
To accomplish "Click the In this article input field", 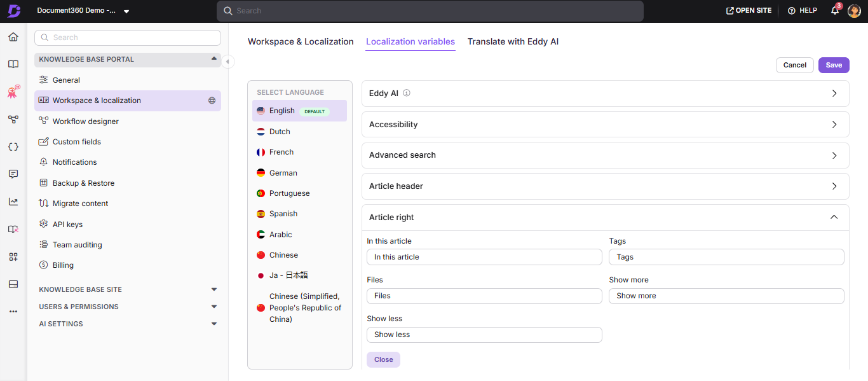I will point(484,257).
